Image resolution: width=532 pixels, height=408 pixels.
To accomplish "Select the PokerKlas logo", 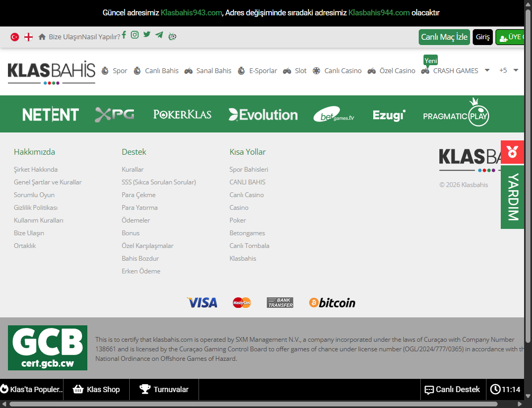I will pos(182,114).
